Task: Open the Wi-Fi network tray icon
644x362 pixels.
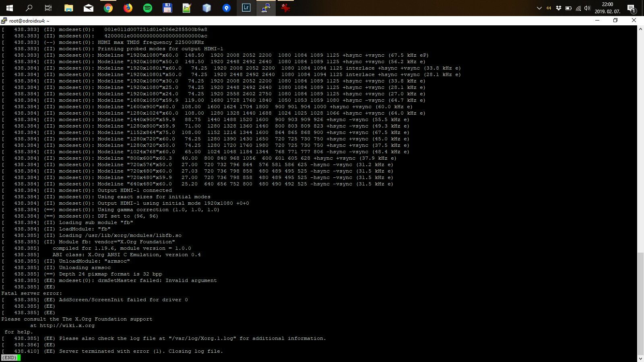Action: click(578, 8)
